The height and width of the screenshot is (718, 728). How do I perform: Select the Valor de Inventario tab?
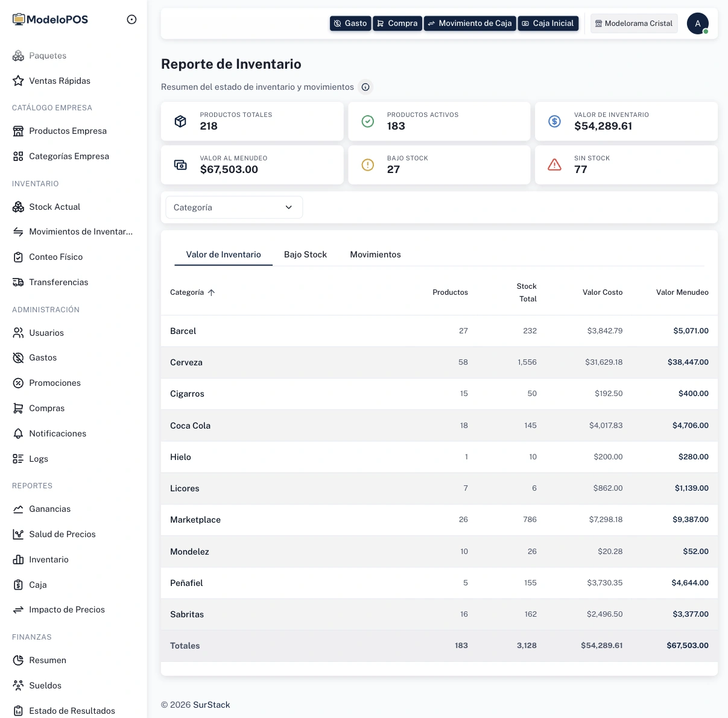tap(223, 254)
